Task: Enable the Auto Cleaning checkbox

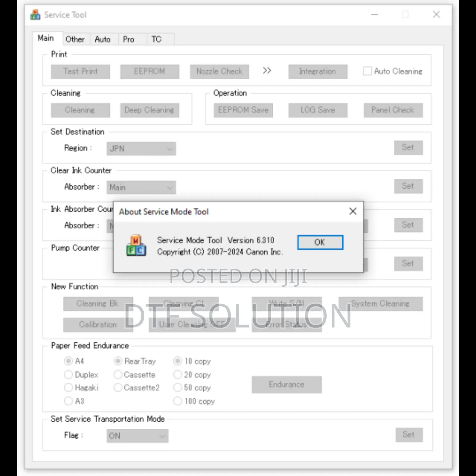Action: pyautogui.click(x=367, y=71)
